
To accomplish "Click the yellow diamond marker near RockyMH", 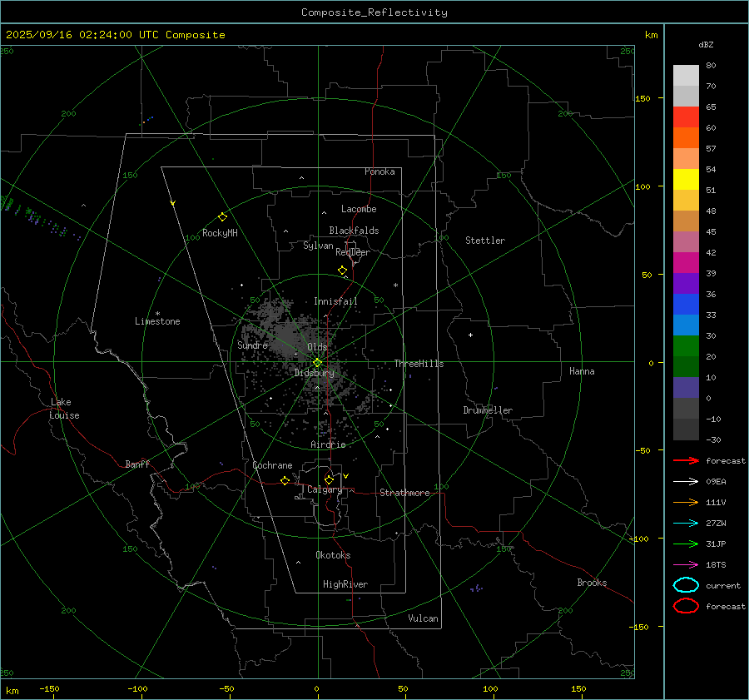I will coord(222,217).
